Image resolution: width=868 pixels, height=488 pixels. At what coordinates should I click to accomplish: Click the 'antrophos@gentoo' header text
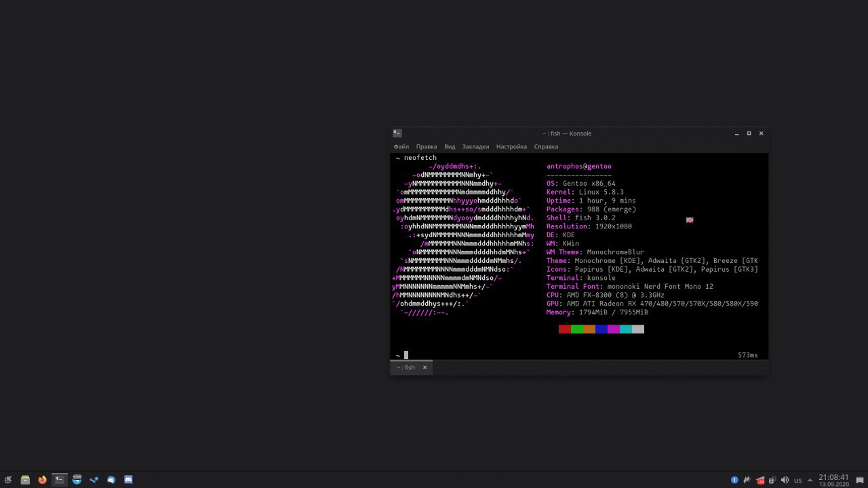579,166
